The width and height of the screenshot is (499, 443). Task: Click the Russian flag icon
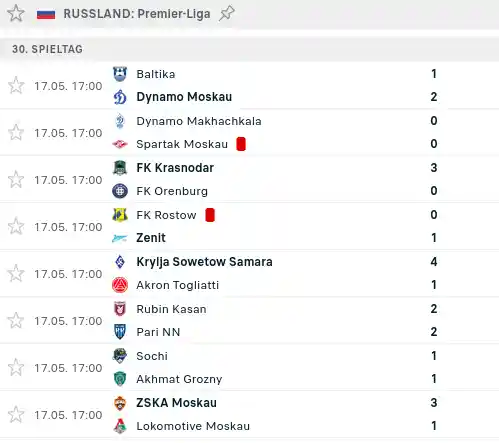tap(46, 14)
